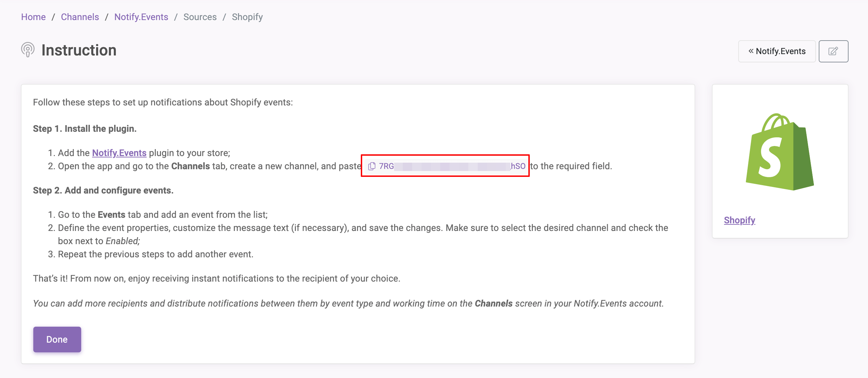Open the Home breadcrumb link
This screenshot has height=378, width=868.
coord(33,17)
